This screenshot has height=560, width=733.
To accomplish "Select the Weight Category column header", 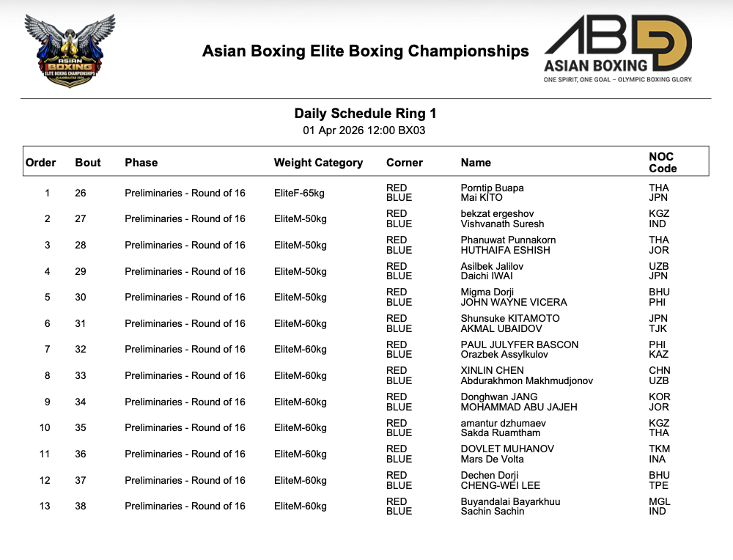I will pyautogui.click(x=318, y=163).
